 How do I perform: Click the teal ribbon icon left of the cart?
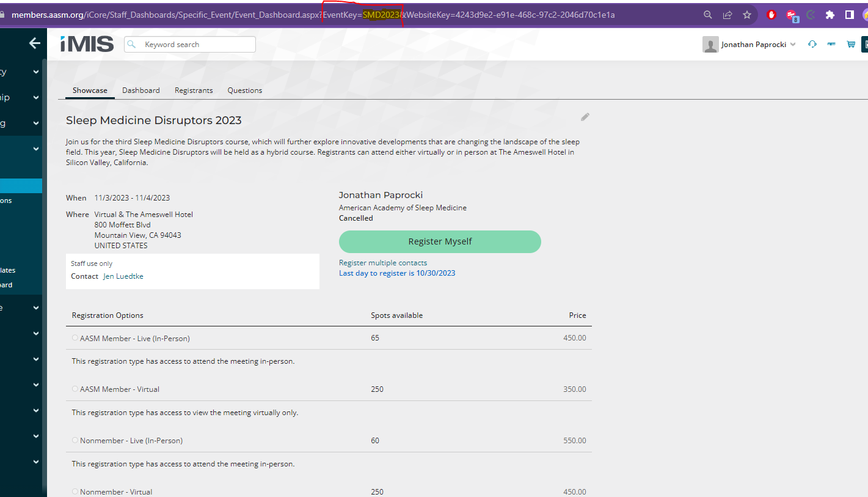pyautogui.click(x=831, y=44)
